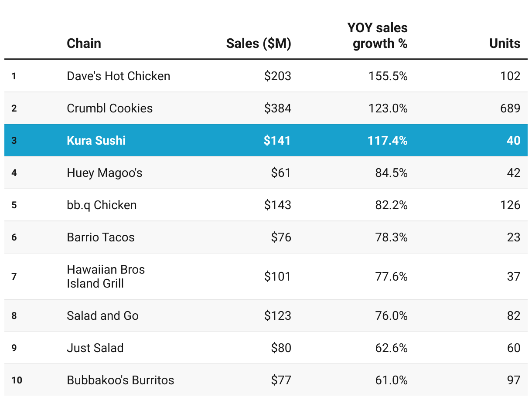The image size is (532, 400).
Task: Select the Dave's Hot Chicken chain name
Action: 118,76
